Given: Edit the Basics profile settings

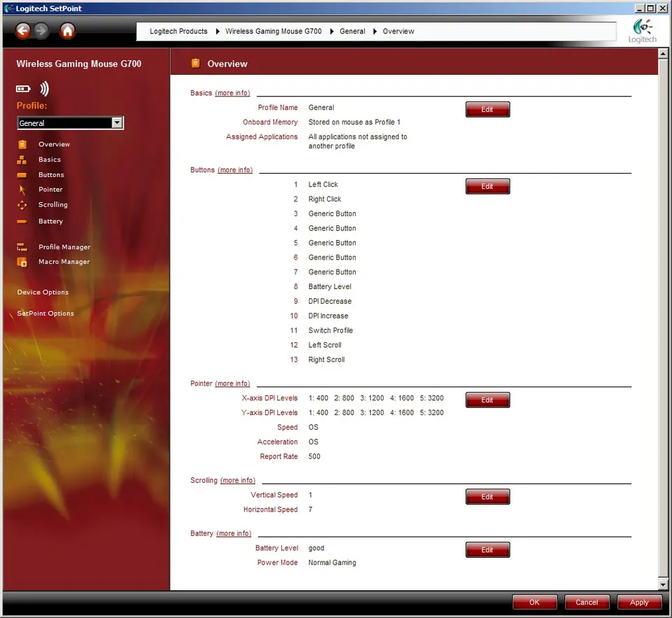Looking at the screenshot, I should (487, 110).
